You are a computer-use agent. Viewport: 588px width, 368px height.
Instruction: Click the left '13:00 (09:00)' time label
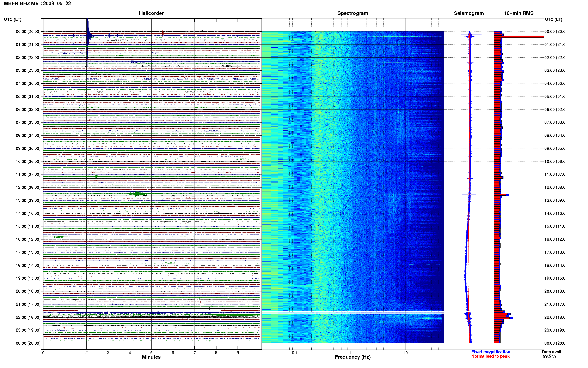pyautogui.click(x=28, y=200)
